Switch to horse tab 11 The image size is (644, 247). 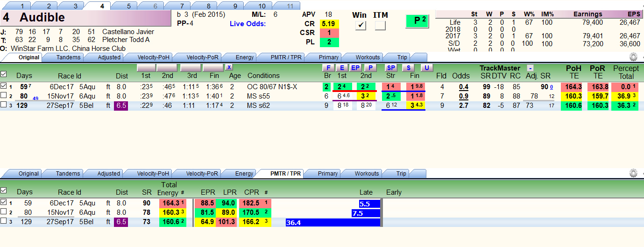coord(290,6)
